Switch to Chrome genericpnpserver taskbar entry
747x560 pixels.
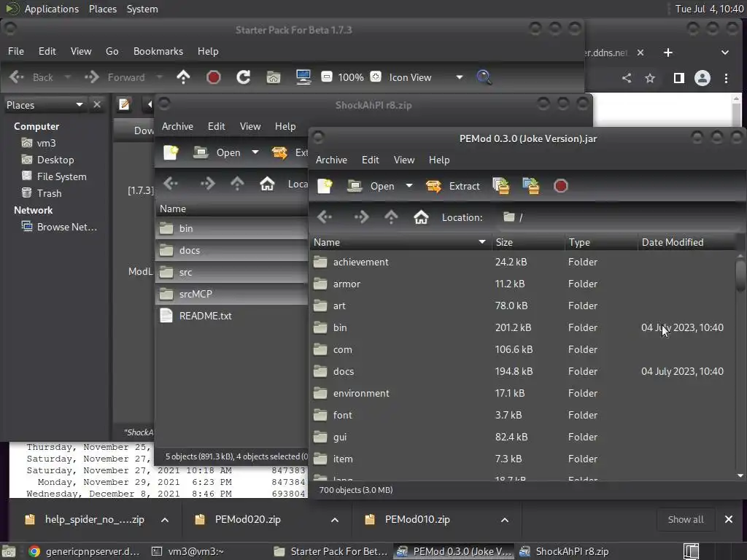point(85,551)
